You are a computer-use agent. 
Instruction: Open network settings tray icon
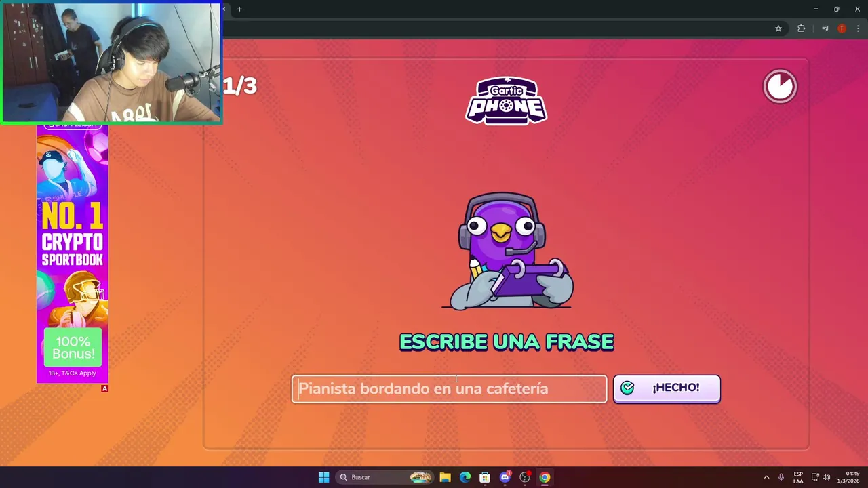(815, 477)
